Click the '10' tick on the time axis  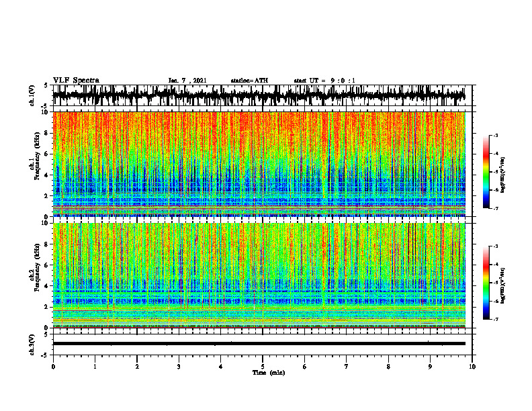pyautogui.click(x=472, y=367)
